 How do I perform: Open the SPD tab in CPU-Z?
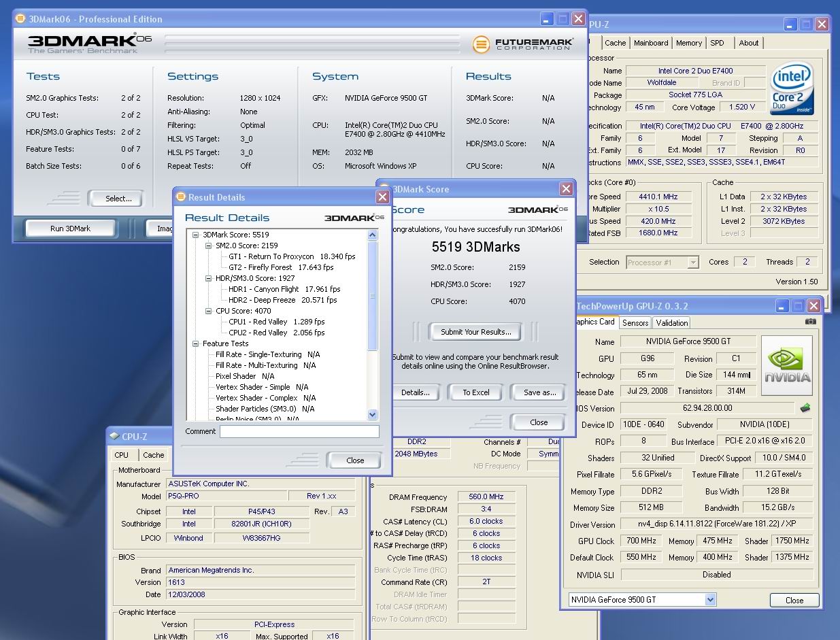(717, 43)
